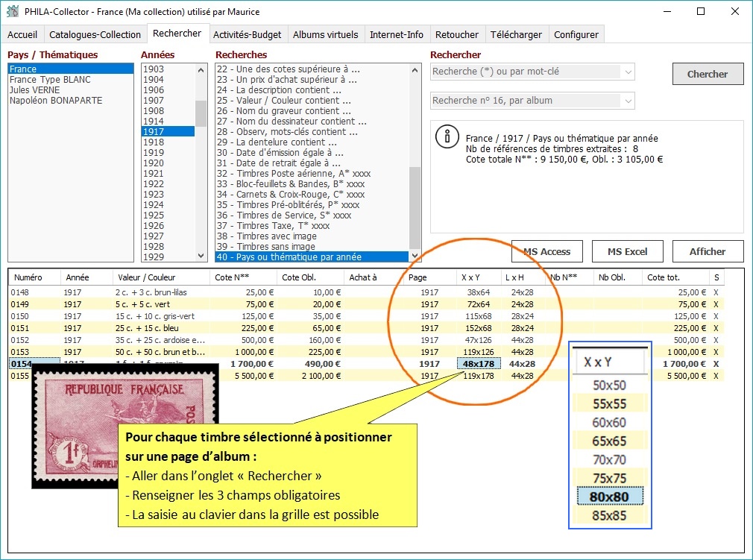Choose 50x50 in X x Y list
Screen dimensions: 753x560
(x=609, y=386)
